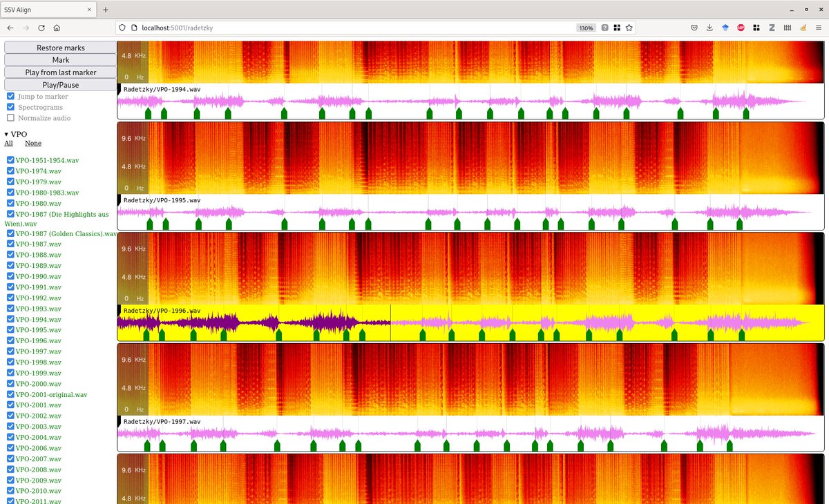Click the Radetzky/VPO-1994.wav waveform label

(x=162, y=89)
